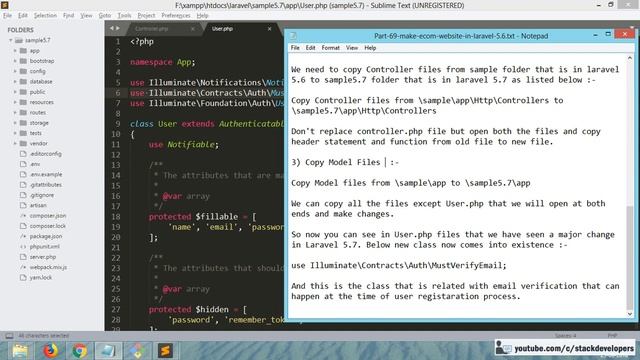This screenshot has height=360, width=640.
Task: Click Notepad scrollbar down arrow
Action: [630, 314]
